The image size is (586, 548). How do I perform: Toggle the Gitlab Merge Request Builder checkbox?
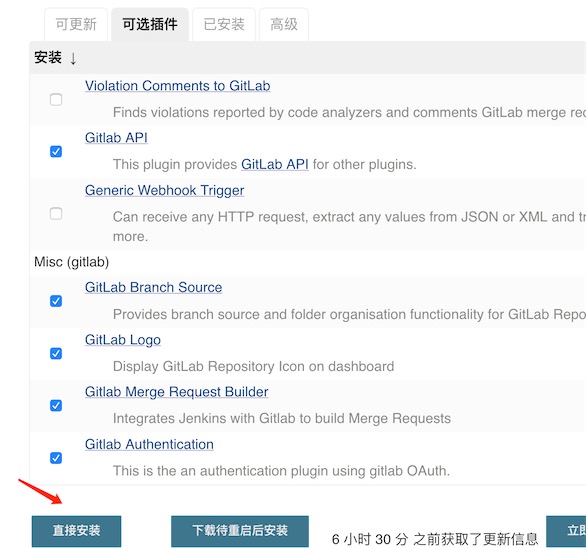click(56, 406)
